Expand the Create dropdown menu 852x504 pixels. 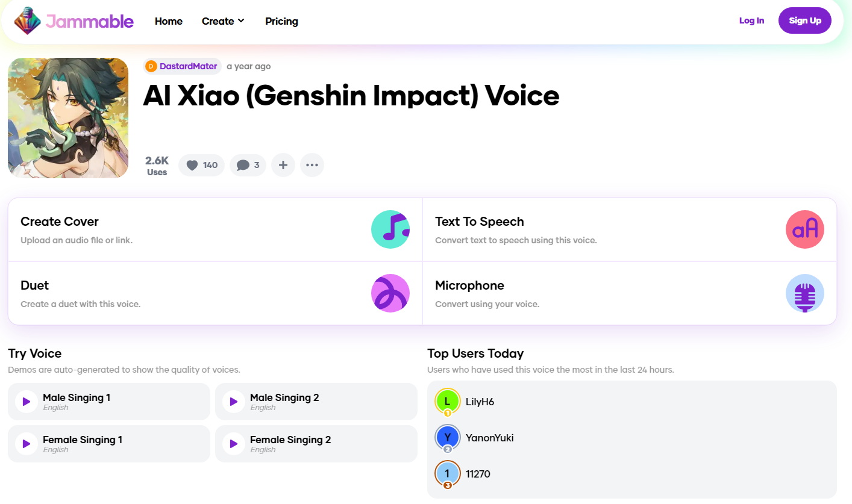(223, 21)
